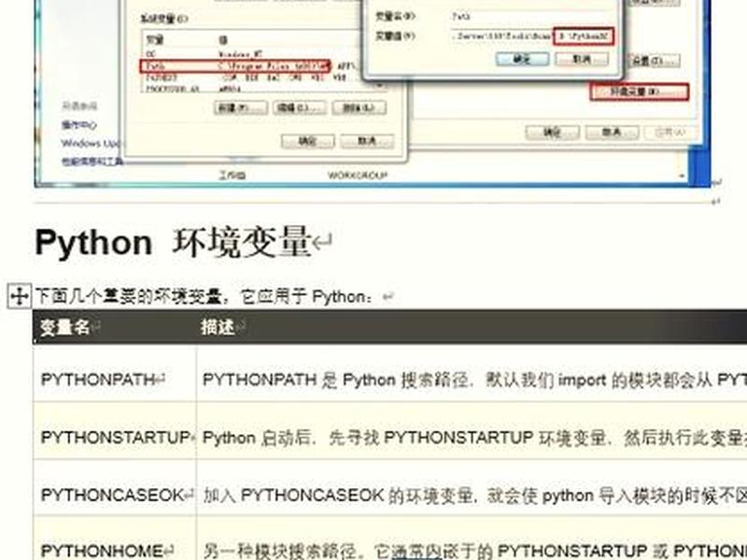Click the '操作中心' link in screenshot sidebar
747x560 pixels.
click(79, 125)
